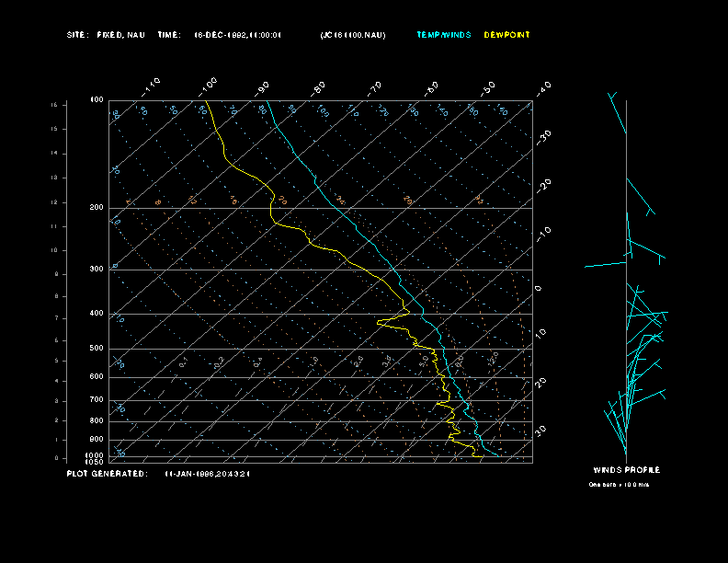Click the WINDS PROFILE caption
Screen dimensions: 728x563
[626, 470]
